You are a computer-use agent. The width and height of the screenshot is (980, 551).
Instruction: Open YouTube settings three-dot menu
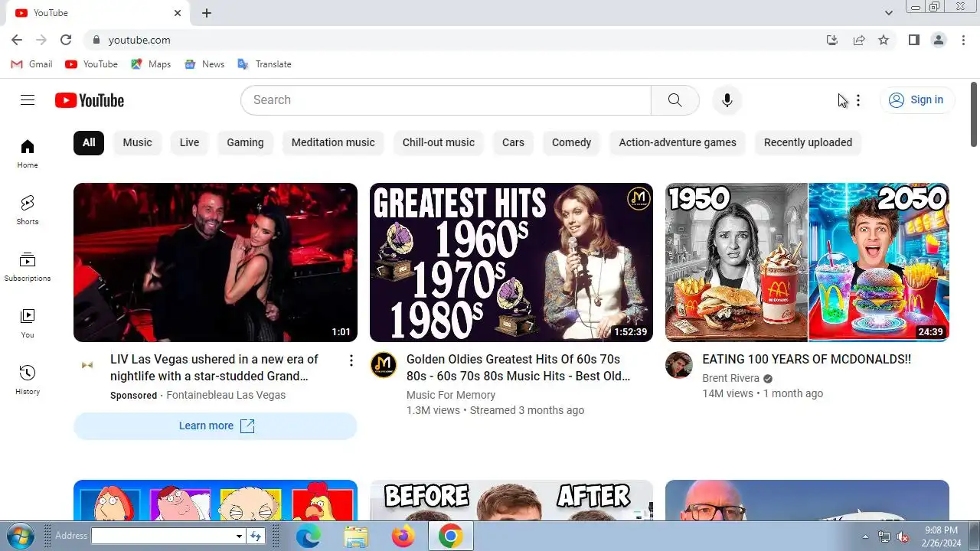[x=858, y=100]
